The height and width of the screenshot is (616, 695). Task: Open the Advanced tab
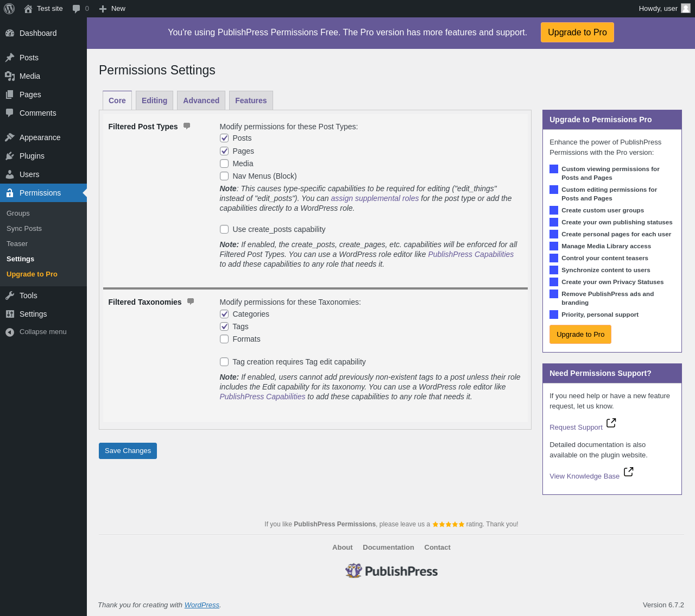coord(201,100)
